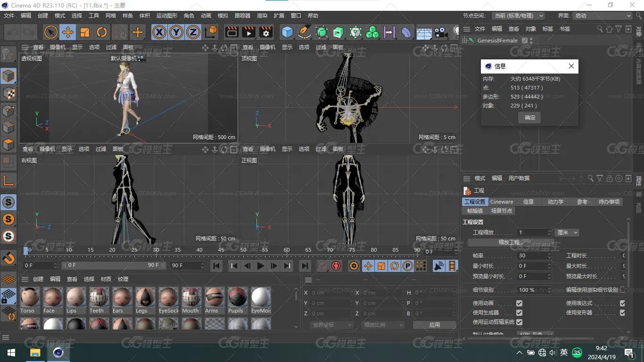The height and width of the screenshot is (362, 644).
Task: Toggle the Y axis lock
Action: coord(176,32)
